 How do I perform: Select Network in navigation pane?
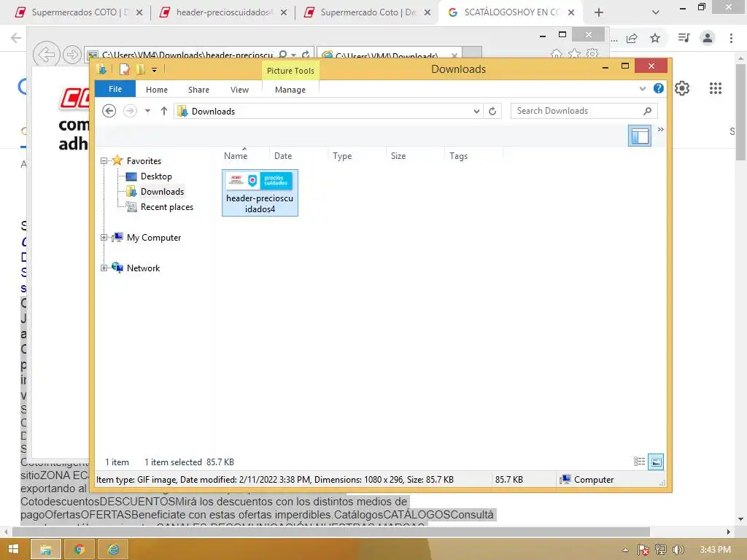tap(143, 268)
